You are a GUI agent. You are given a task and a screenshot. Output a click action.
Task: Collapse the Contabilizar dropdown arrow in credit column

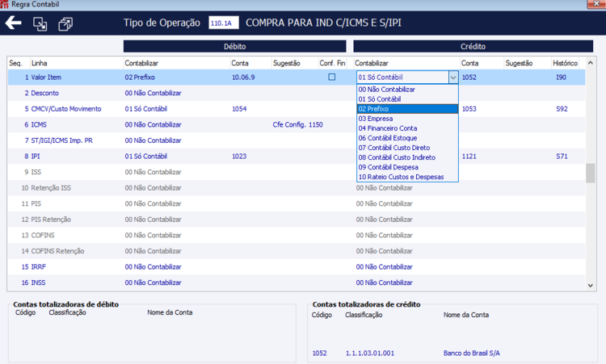pos(453,77)
